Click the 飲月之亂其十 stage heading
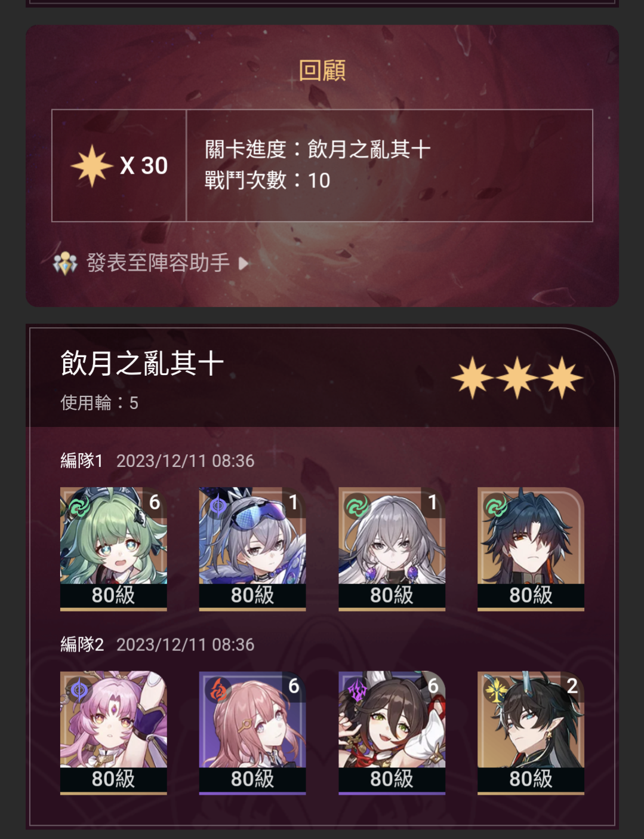 (x=142, y=363)
